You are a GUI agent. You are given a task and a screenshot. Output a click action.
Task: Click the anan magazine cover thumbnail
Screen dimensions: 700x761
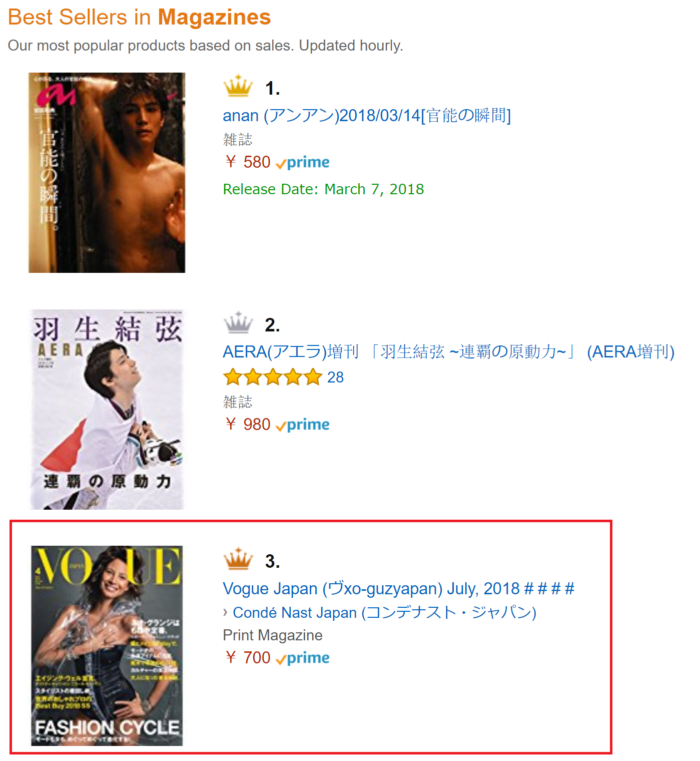[107, 173]
